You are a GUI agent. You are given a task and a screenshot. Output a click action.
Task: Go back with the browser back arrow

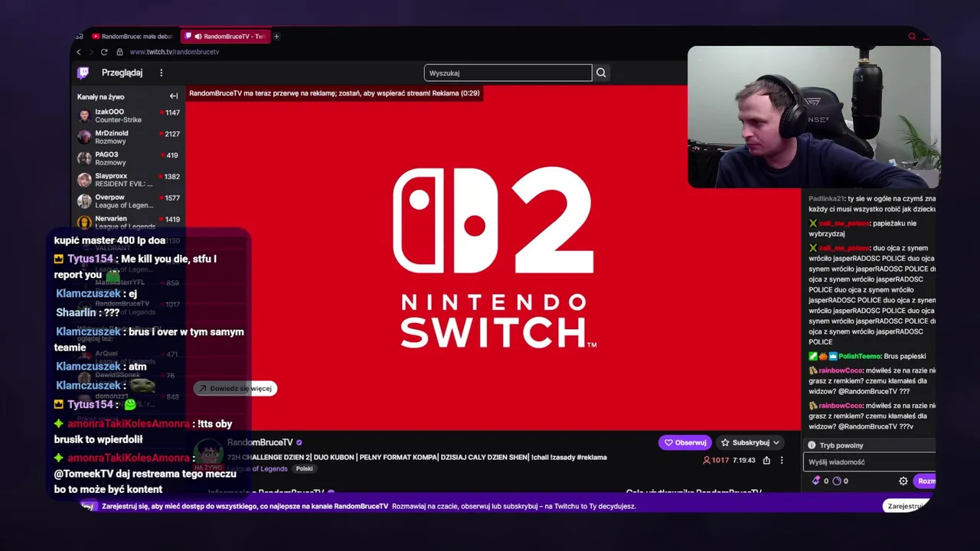(x=78, y=52)
